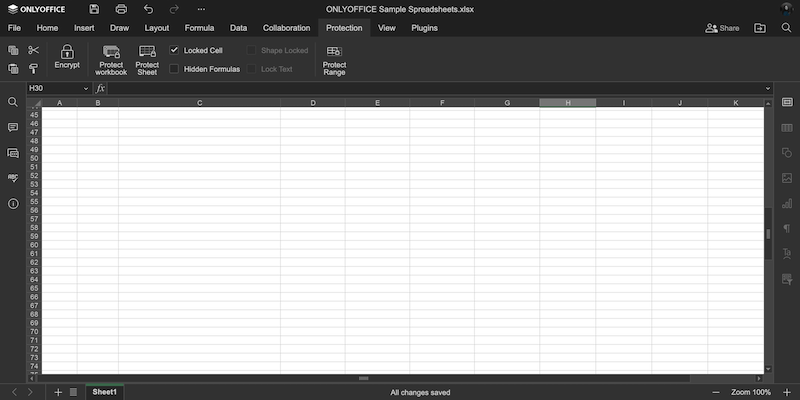Image resolution: width=800 pixels, height=400 pixels.
Task: Select the Sheet1 tab
Action: [104, 392]
